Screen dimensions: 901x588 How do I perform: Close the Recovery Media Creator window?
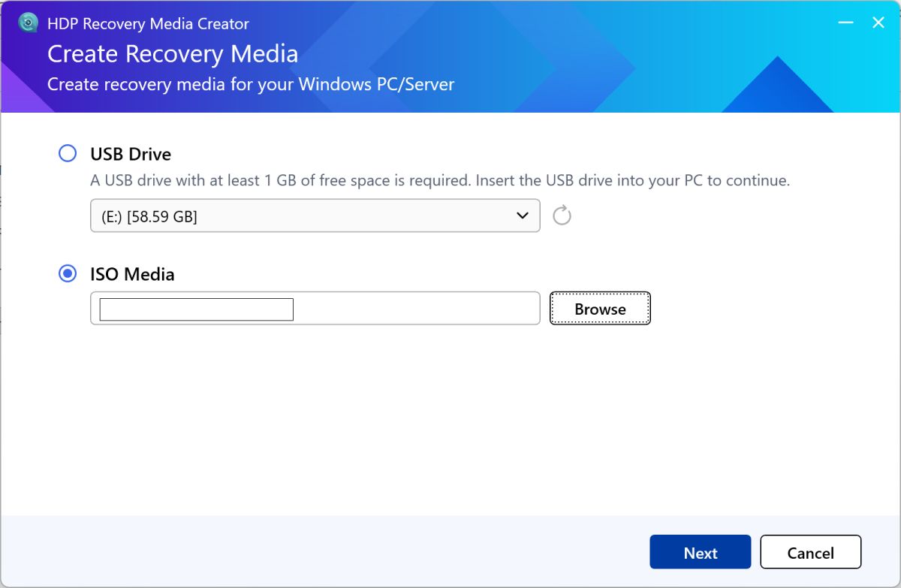click(x=878, y=23)
